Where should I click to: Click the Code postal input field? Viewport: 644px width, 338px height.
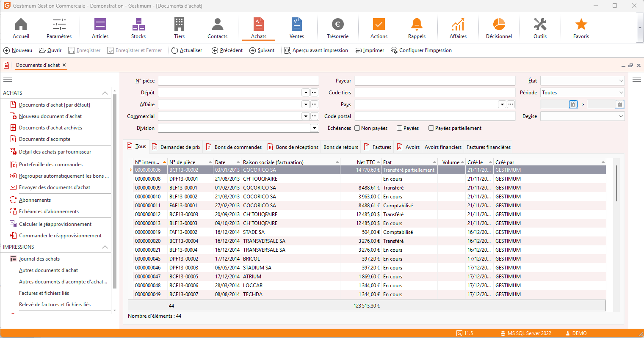[x=435, y=116]
